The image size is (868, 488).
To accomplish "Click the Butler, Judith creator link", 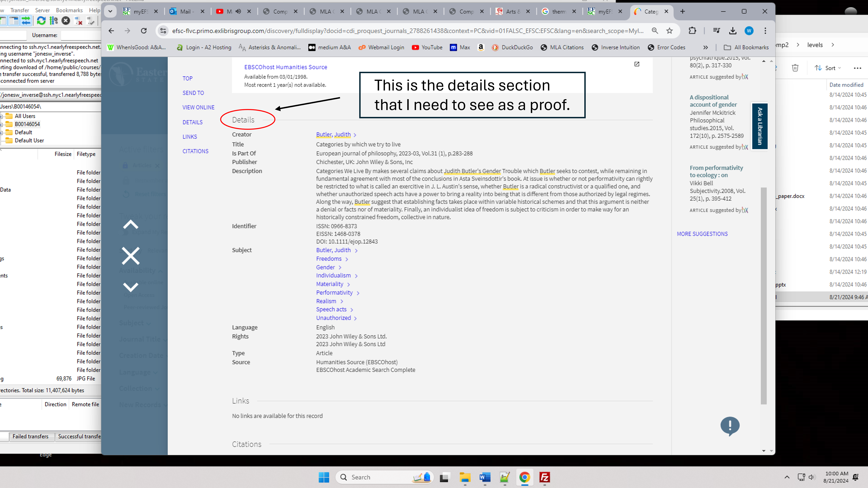I will pyautogui.click(x=333, y=134).
